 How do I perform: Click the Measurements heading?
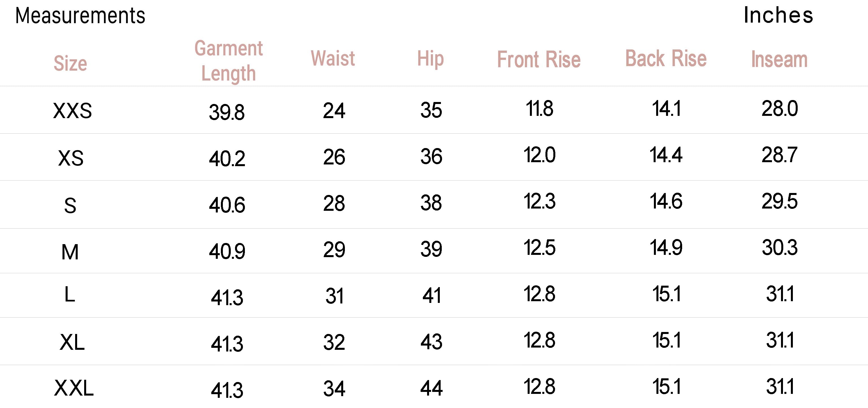80,16
